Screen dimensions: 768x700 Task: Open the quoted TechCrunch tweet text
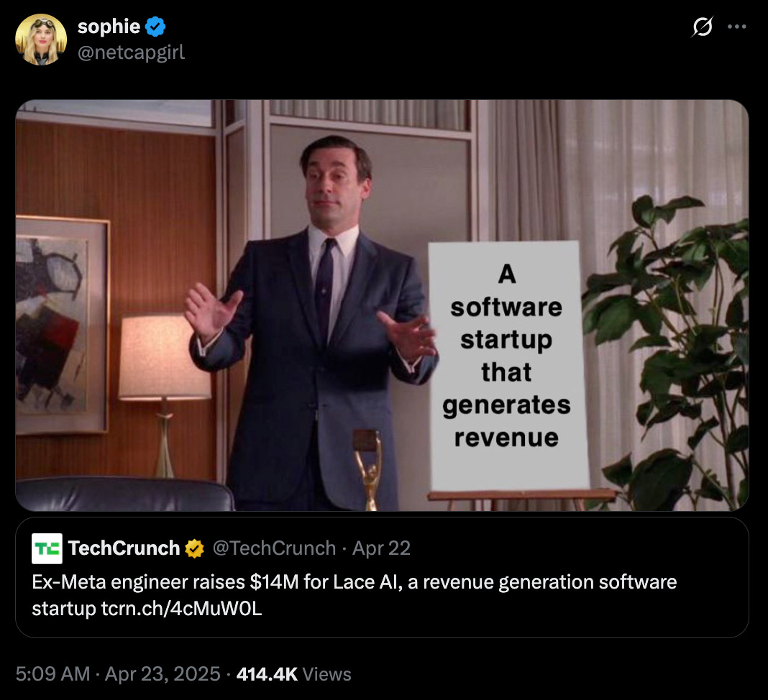[x=354, y=595]
